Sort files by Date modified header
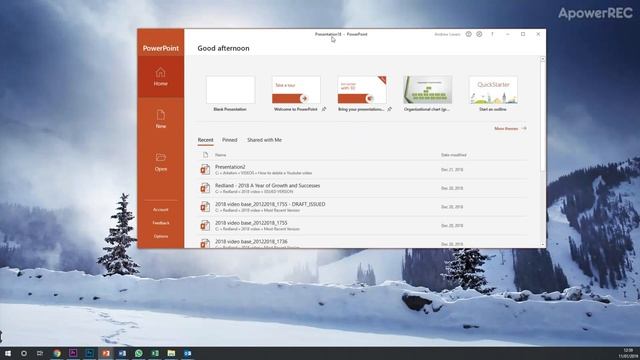 pyautogui.click(x=453, y=155)
